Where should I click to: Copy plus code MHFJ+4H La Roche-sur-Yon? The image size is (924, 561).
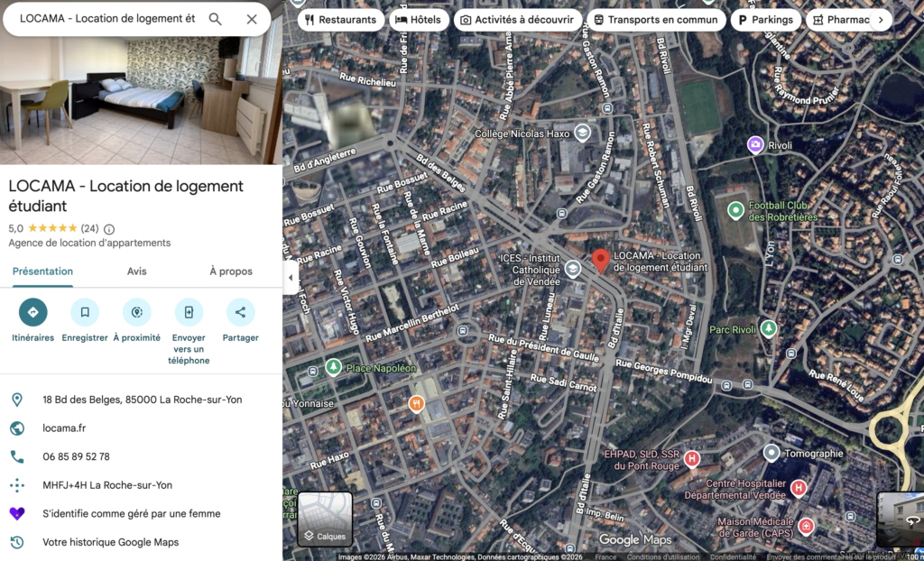[107, 485]
